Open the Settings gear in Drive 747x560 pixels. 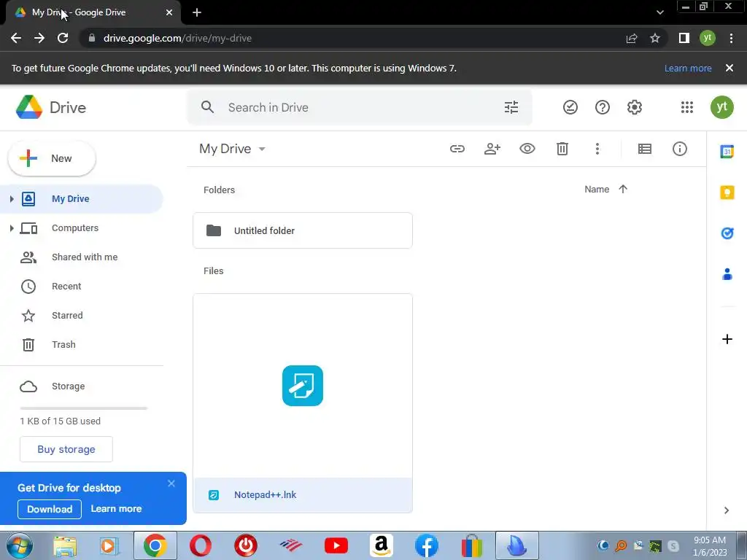(x=634, y=107)
